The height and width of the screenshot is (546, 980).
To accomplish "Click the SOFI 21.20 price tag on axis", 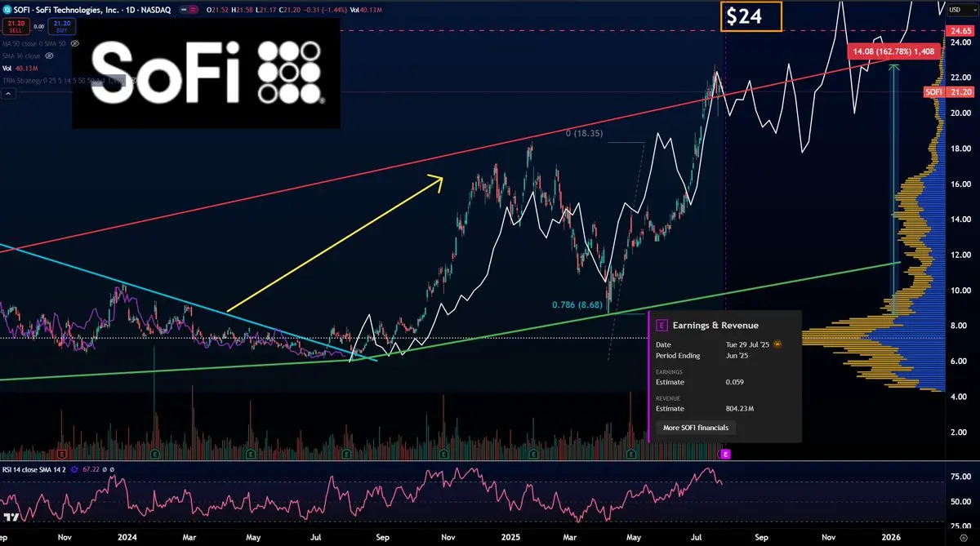I will 950,92.
